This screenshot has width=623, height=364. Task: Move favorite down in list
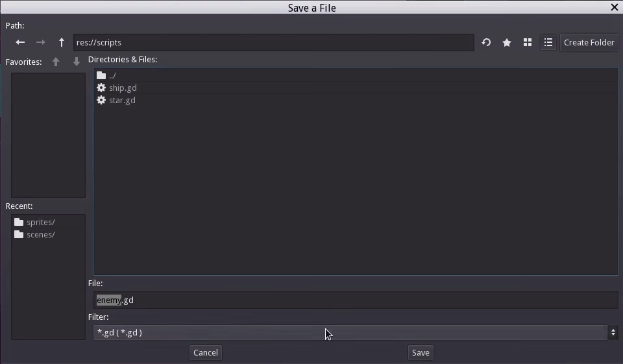tap(77, 62)
